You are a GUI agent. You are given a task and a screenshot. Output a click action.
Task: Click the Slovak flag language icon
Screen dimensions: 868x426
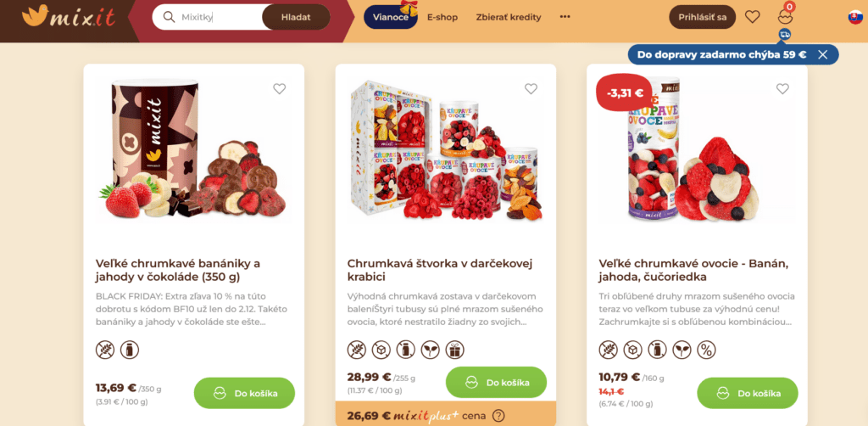[855, 18]
